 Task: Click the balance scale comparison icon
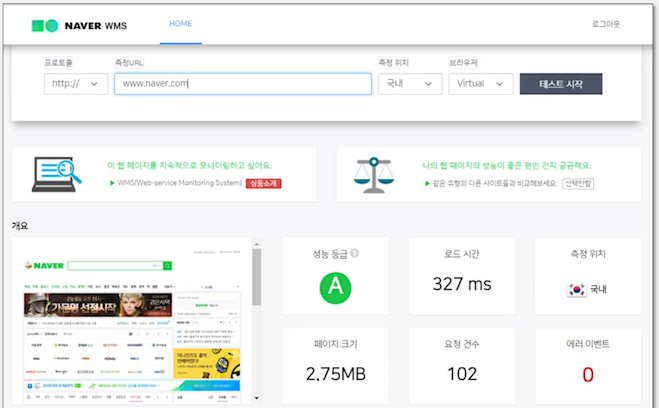374,175
